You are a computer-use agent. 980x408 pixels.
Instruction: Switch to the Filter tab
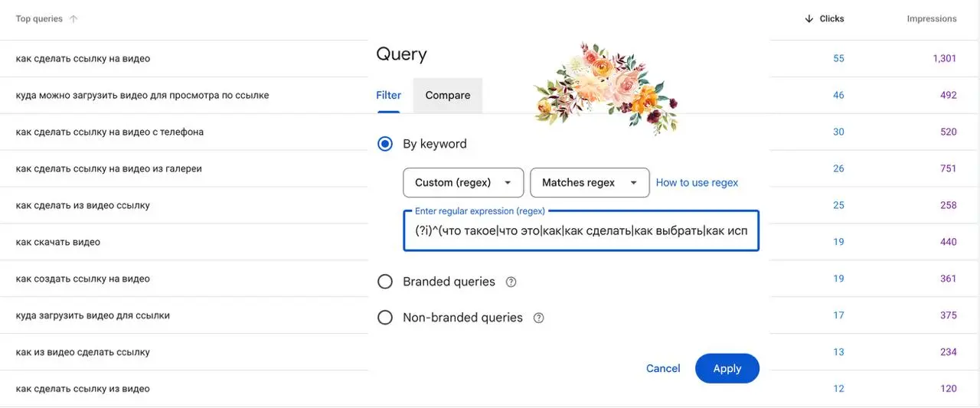(x=389, y=96)
